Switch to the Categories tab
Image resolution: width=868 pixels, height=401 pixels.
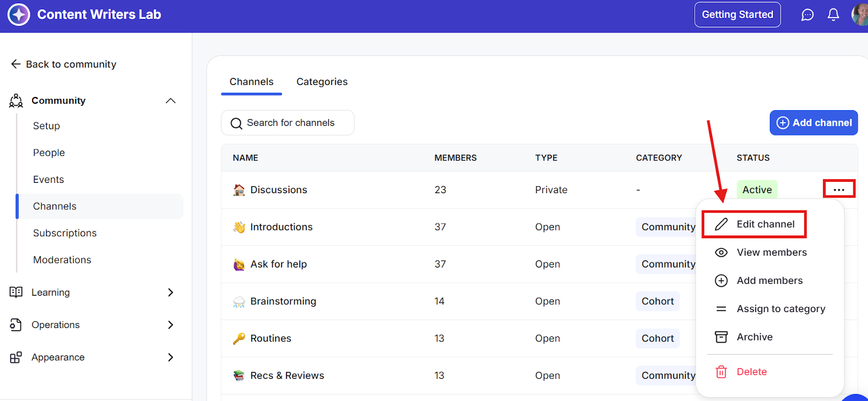pos(322,82)
